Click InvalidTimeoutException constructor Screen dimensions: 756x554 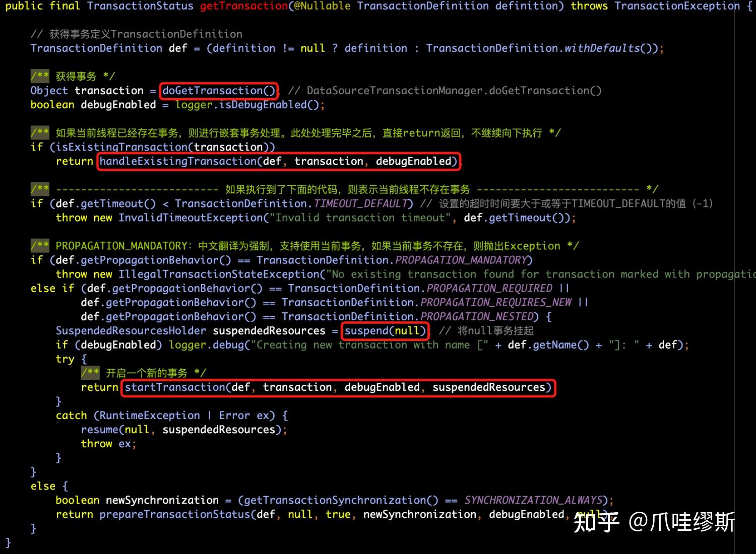point(191,218)
